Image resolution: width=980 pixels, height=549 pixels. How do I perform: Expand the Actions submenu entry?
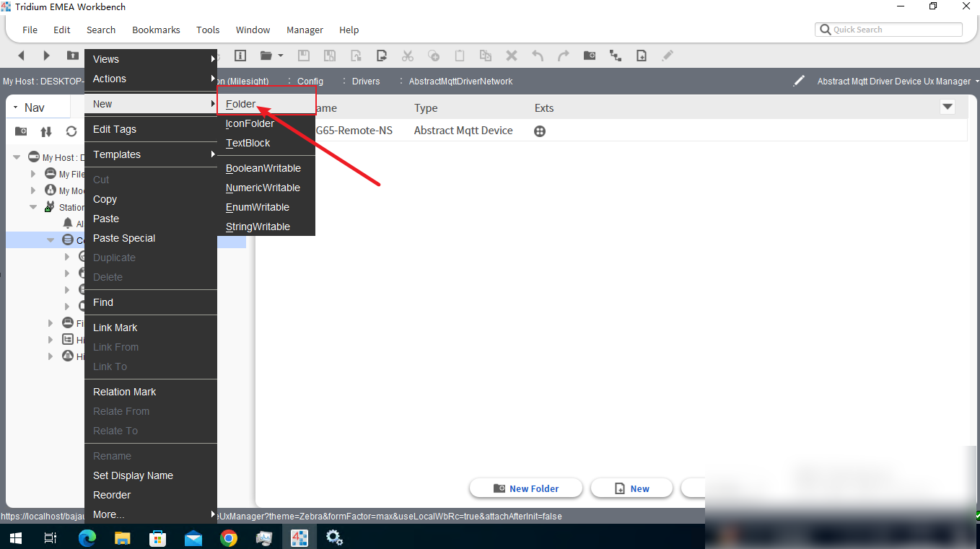[x=151, y=79]
